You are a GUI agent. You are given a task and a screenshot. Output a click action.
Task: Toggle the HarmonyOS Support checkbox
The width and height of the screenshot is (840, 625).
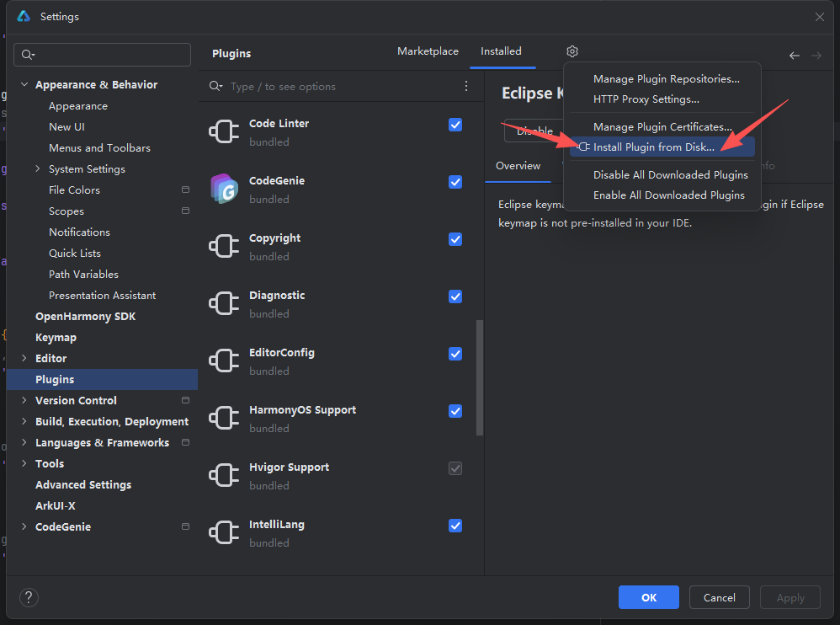click(455, 411)
